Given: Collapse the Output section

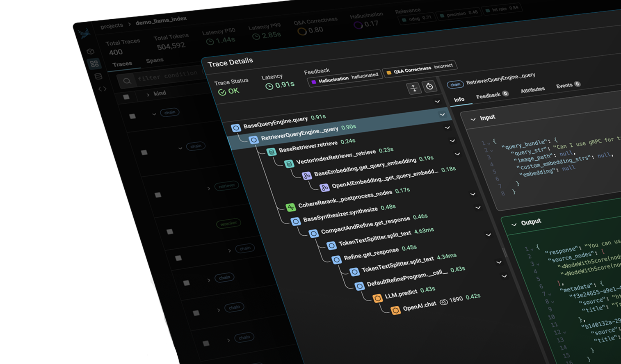Looking at the screenshot, I should (x=514, y=225).
